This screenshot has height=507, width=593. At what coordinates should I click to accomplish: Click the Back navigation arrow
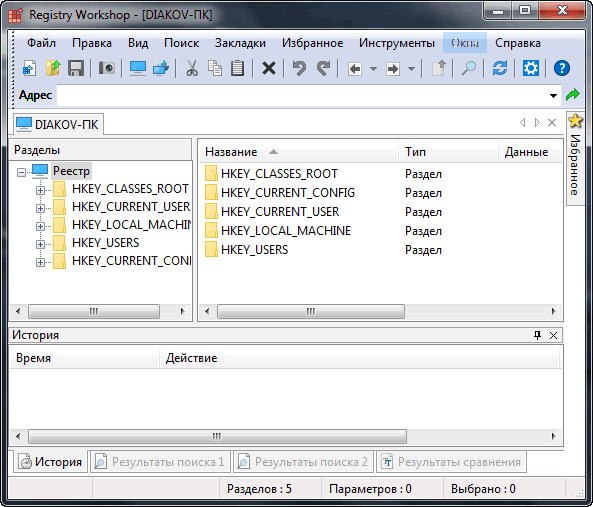pyautogui.click(x=355, y=69)
